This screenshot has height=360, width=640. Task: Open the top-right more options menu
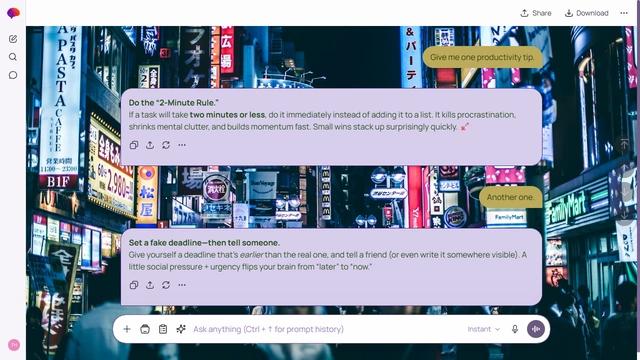pyautogui.click(x=624, y=13)
